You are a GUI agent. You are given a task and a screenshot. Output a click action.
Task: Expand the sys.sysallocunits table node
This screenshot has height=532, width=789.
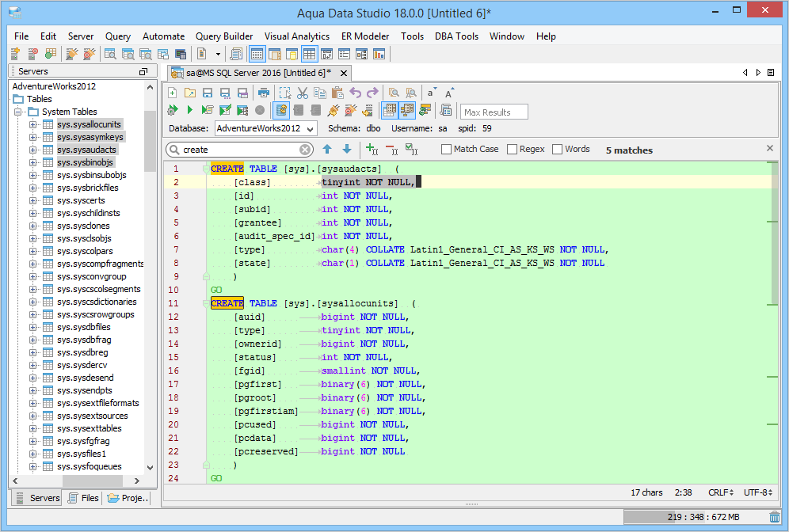click(x=33, y=124)
